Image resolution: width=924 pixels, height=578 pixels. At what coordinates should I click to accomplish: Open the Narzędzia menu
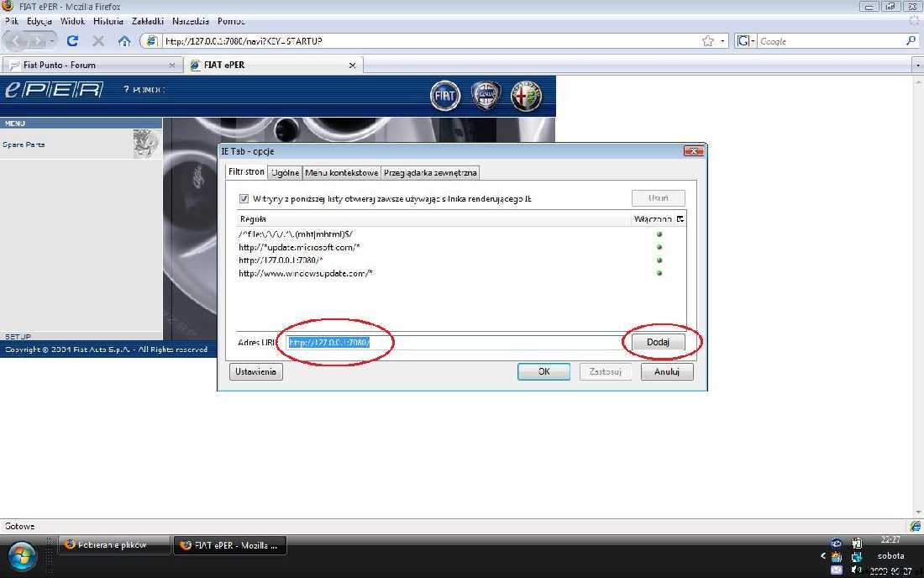pos(191,21)
